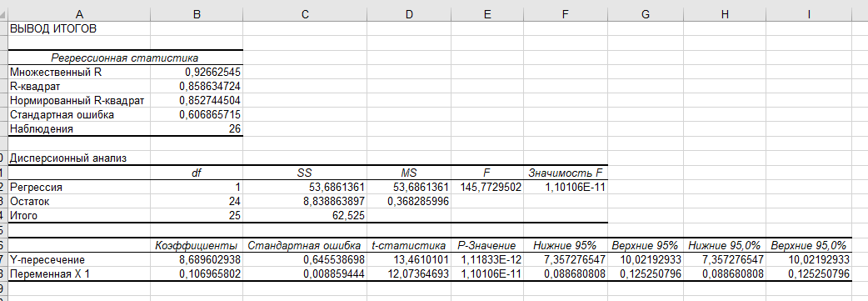Select column A header
The height and width of the screenshot is (301, 868).
78,15
